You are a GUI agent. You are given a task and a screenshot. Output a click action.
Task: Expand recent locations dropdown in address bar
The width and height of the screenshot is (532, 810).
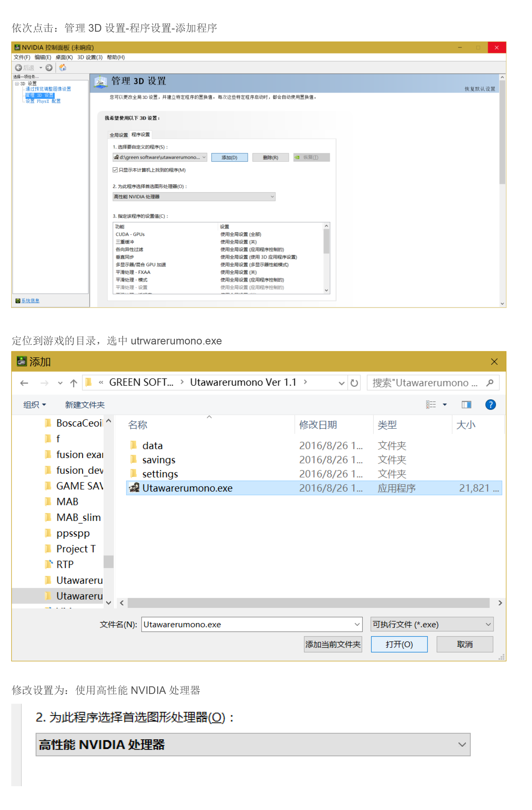click(341, 383)
